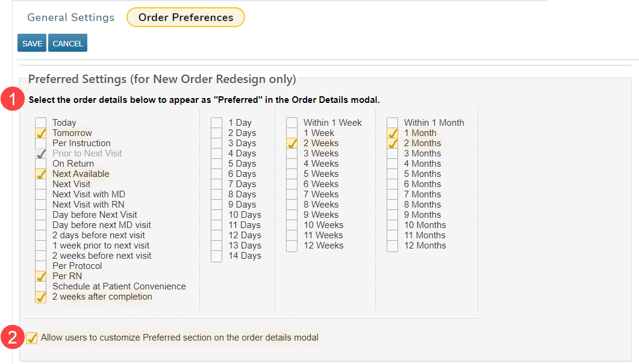
Task: Uncheck the Tomorrow checkbox
Action: click(x=40, y=133)
